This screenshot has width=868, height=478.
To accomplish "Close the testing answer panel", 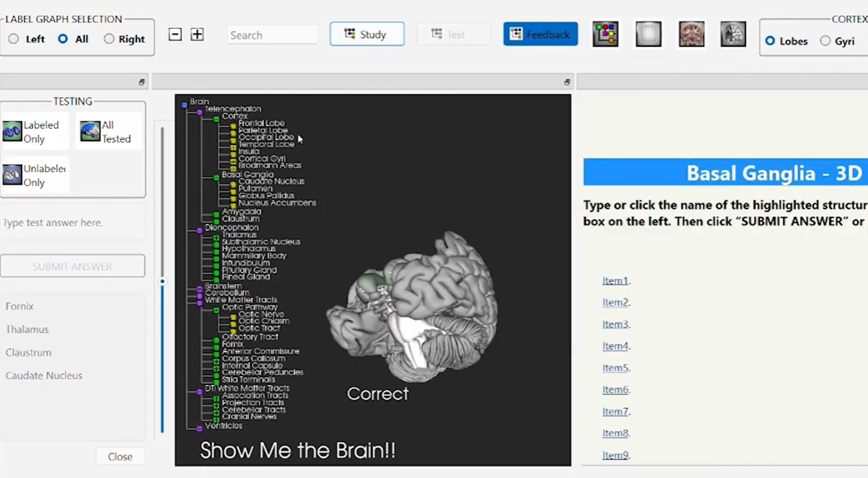I will coord(120,456).
